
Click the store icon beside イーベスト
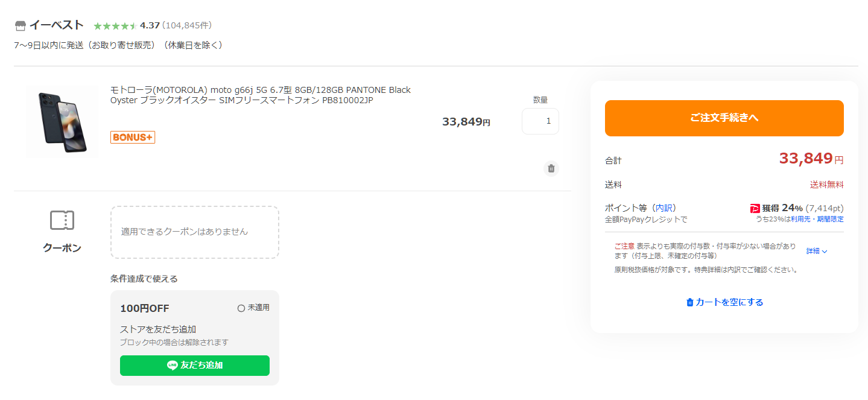(x=21, y=25)
